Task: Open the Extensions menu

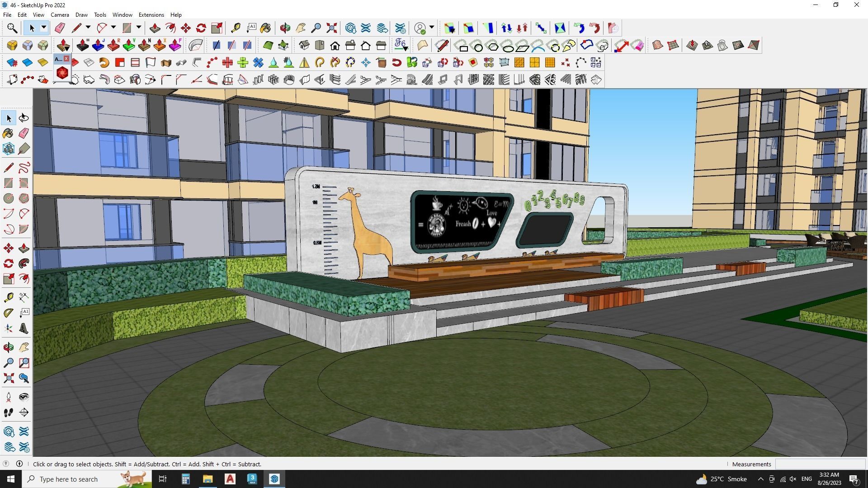Action: (x=151, y=15)
